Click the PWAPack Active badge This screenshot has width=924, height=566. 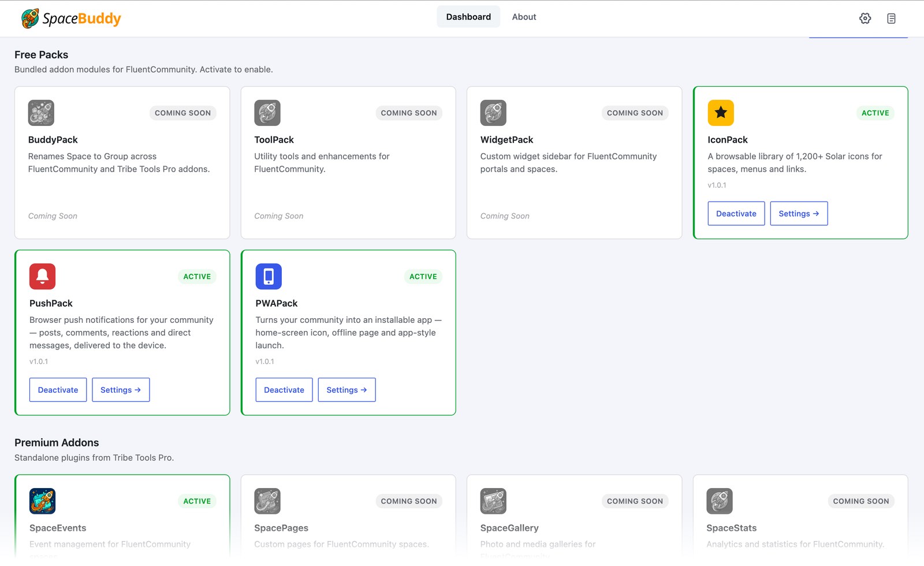(423, 277)
